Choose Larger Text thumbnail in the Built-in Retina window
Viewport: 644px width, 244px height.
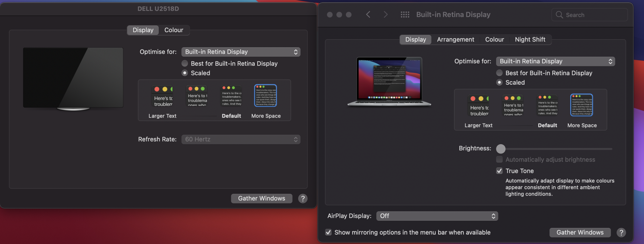(478, 105)
